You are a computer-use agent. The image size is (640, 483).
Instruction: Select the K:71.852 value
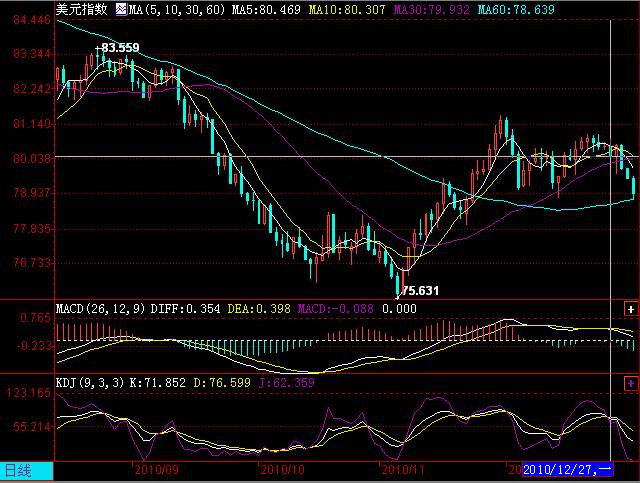157,383
